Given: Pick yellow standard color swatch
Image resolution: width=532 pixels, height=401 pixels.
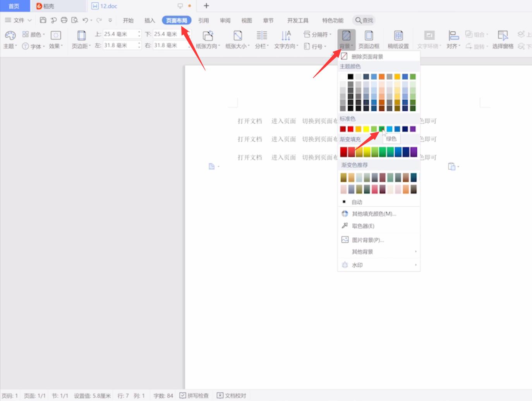Looking at the screenshot, I should pos(366,129).
